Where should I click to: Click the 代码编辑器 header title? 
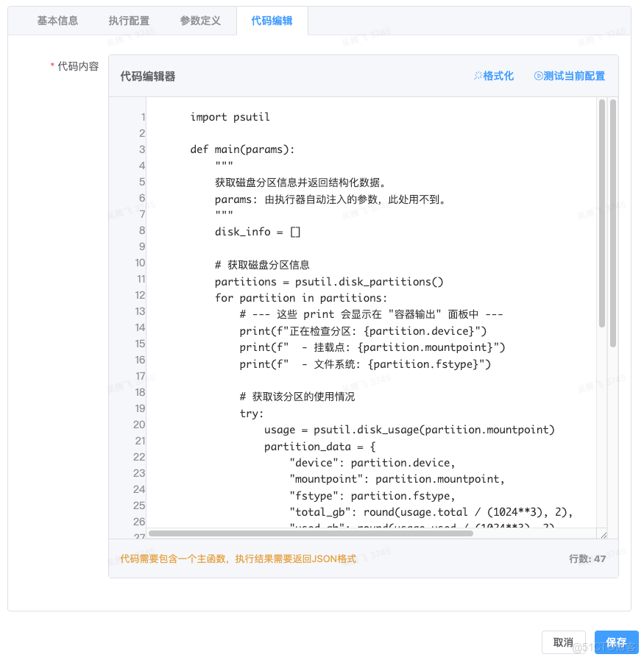148,77
